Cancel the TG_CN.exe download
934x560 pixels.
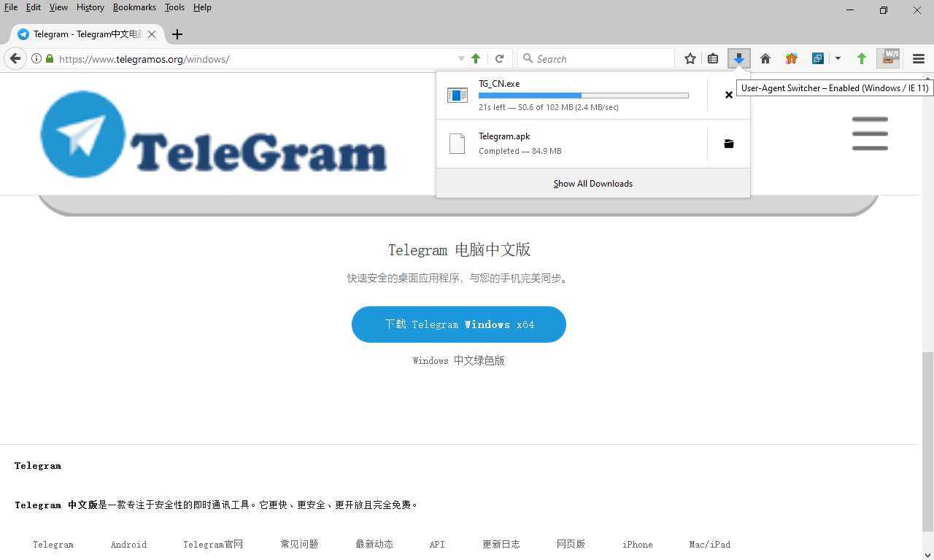[x=728, y=95]
